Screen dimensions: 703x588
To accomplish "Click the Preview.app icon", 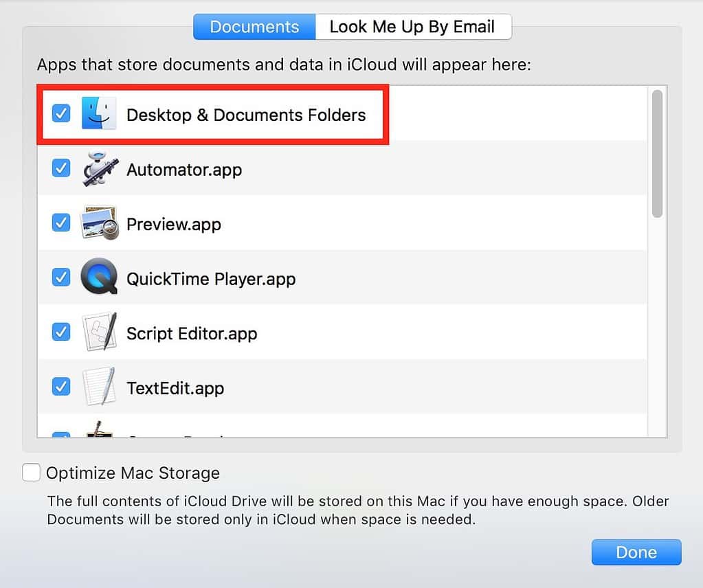I will click(100, 223).
